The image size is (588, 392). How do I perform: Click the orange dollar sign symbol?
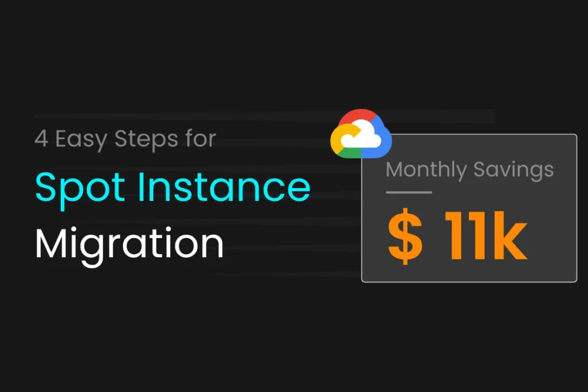click(x=405, y=238)
